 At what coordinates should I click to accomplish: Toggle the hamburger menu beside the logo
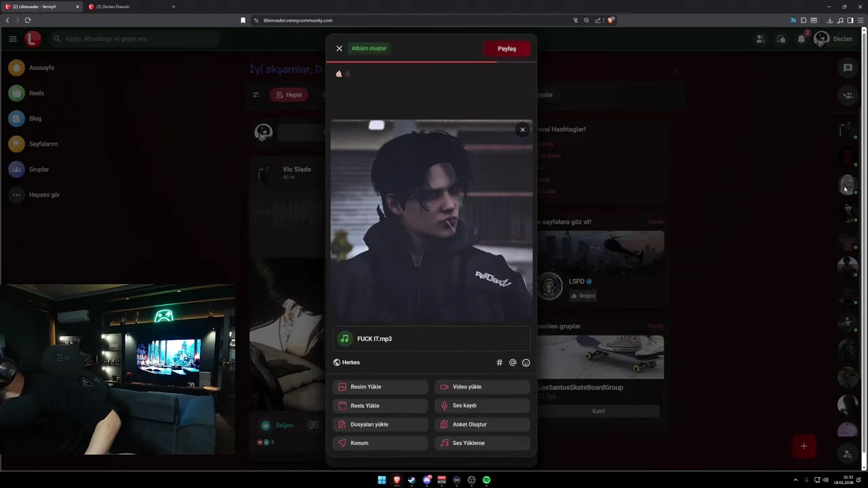pos(13,39)
